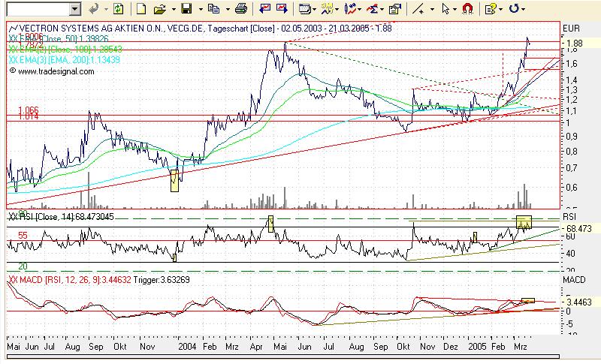The width and height of the screenshot is (601, 364).
Task: Click the previous chart arrow icon
Action: pyautogui.click(x=264, y=8)
